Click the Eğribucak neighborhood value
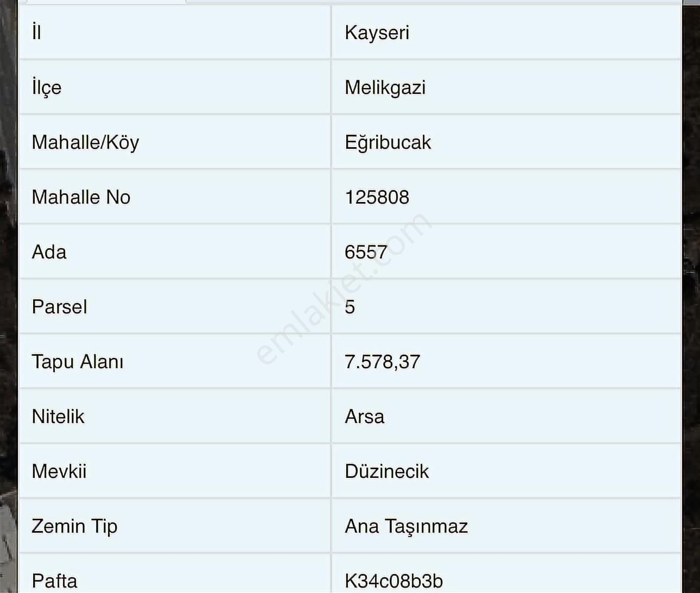This screenshot has width=700, height=593. (x=388, y=142)
